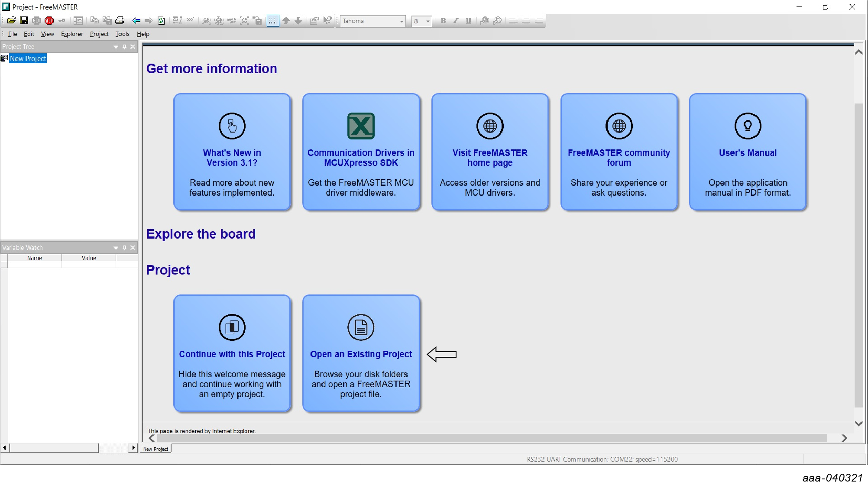Click the green Refresh page icon
Viewport: 868px width, 485px height.
tap(161, 20)
